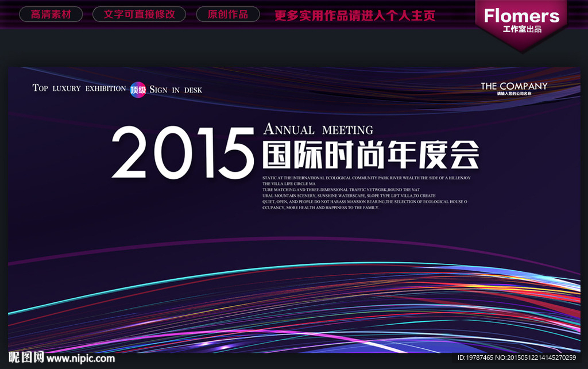Click the 国际时尚年度会 title

point(371,155)
